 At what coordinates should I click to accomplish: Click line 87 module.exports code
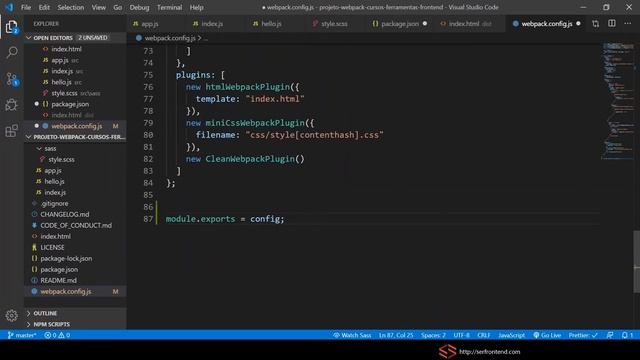click(224, 219)
